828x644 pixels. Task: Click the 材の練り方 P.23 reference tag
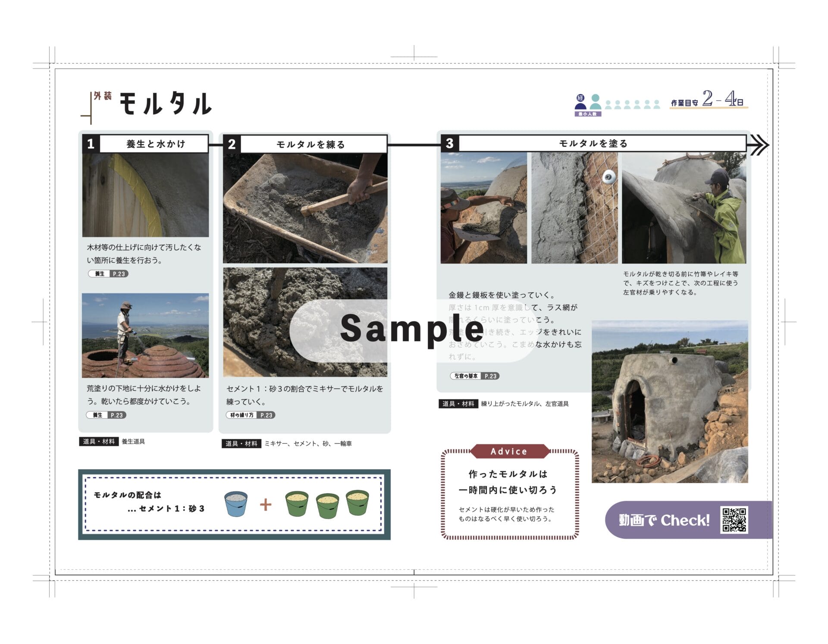[x=251, y=415]
